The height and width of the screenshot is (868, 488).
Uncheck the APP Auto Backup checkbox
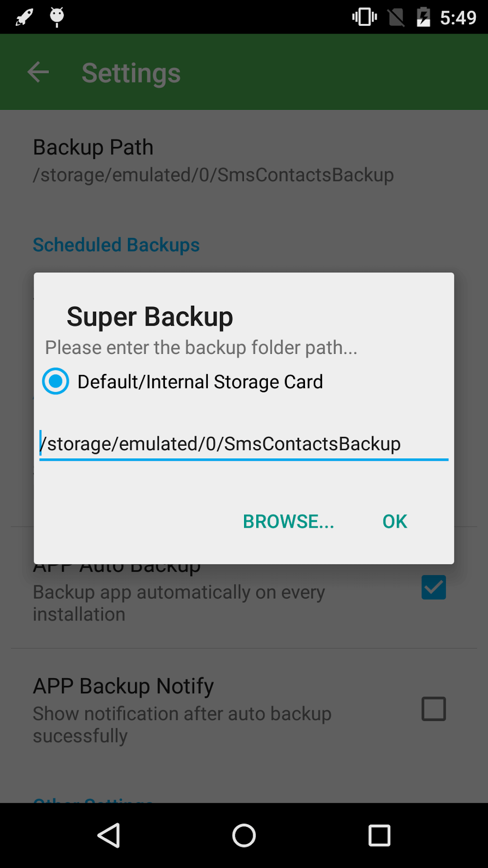pos(433,587)
